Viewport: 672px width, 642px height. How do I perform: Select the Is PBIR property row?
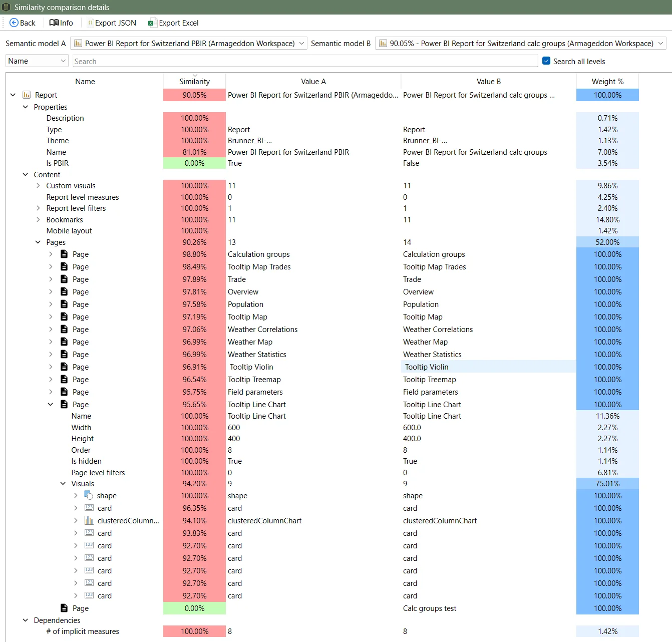(322, 163)
